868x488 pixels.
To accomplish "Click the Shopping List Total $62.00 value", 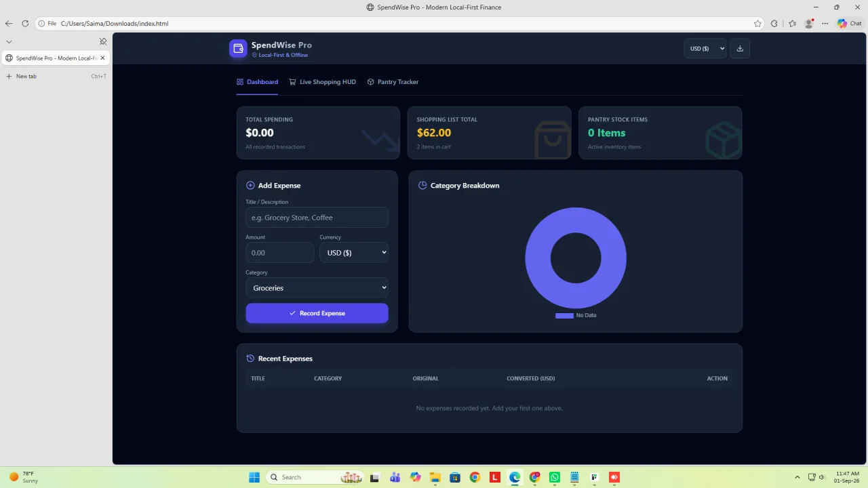I will (434, 133).
